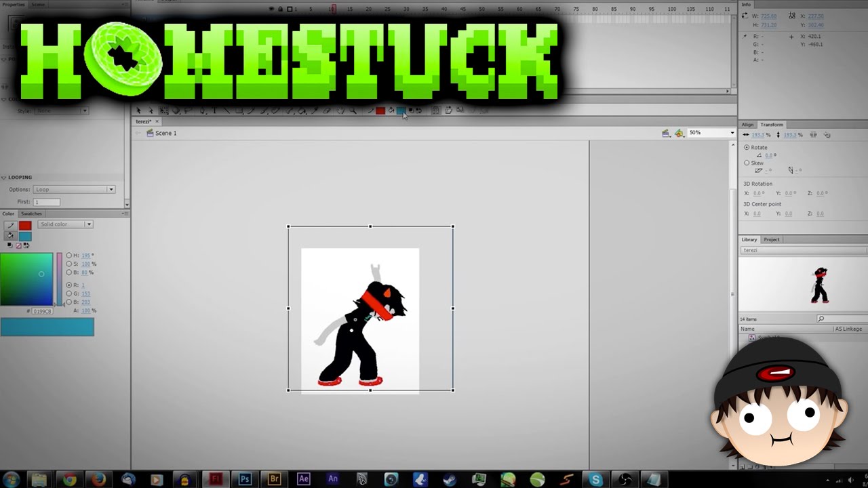
Task: Click the Reset Transform icon
Action: pos(827,135)
